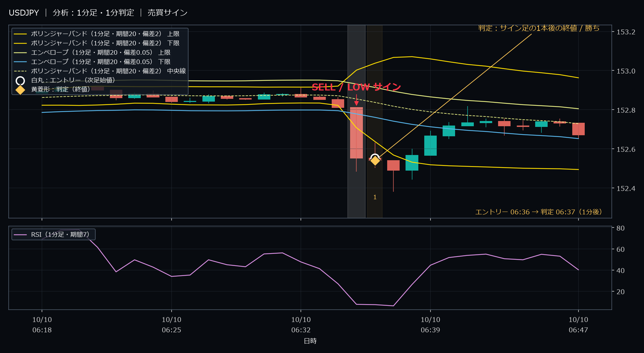Click the RSI axis value 40

pos(620,270)
